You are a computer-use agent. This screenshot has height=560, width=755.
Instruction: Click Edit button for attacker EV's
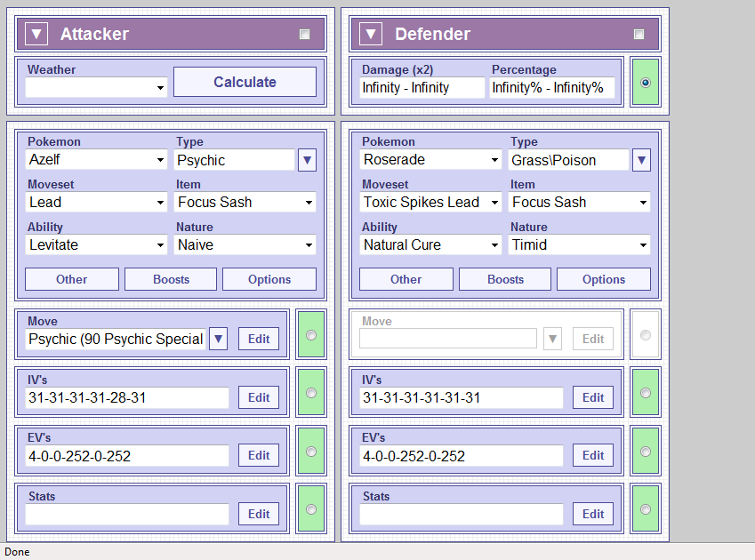(258, 456)
